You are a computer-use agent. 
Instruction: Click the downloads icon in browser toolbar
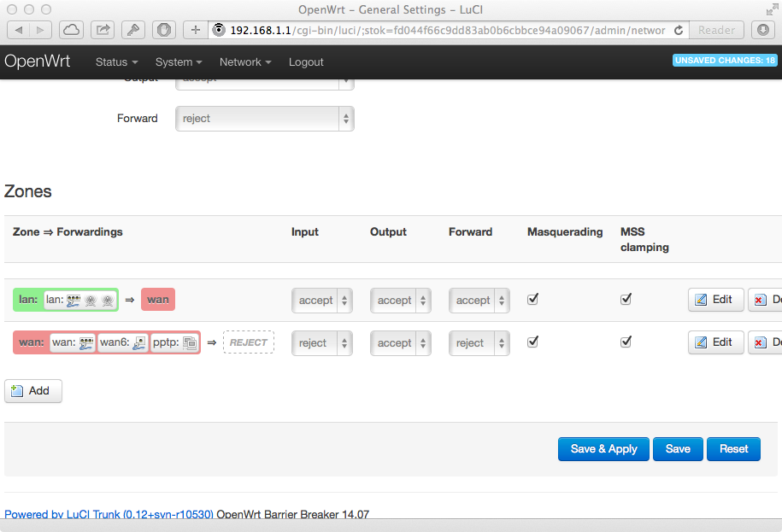pos(762,30)
